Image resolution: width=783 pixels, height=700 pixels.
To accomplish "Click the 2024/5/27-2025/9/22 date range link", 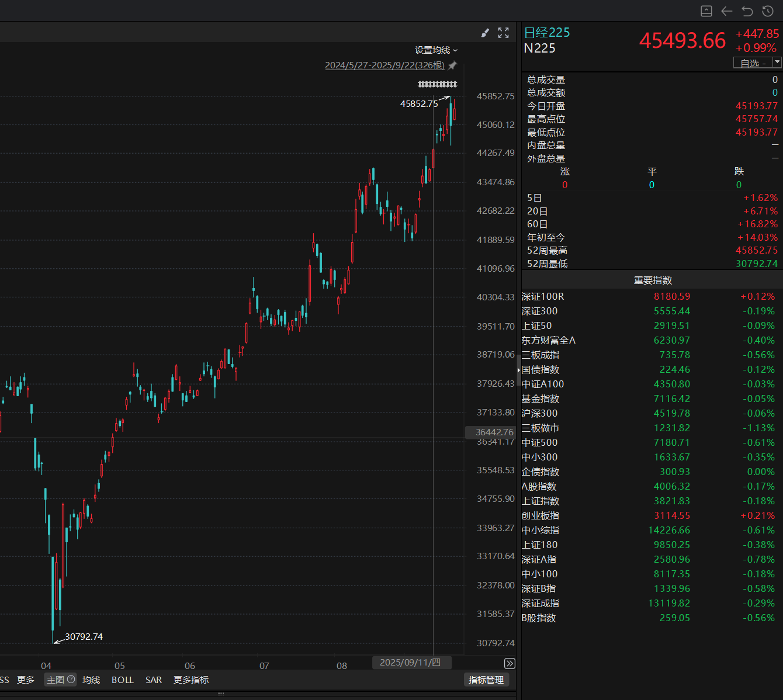I will [384, 65].
